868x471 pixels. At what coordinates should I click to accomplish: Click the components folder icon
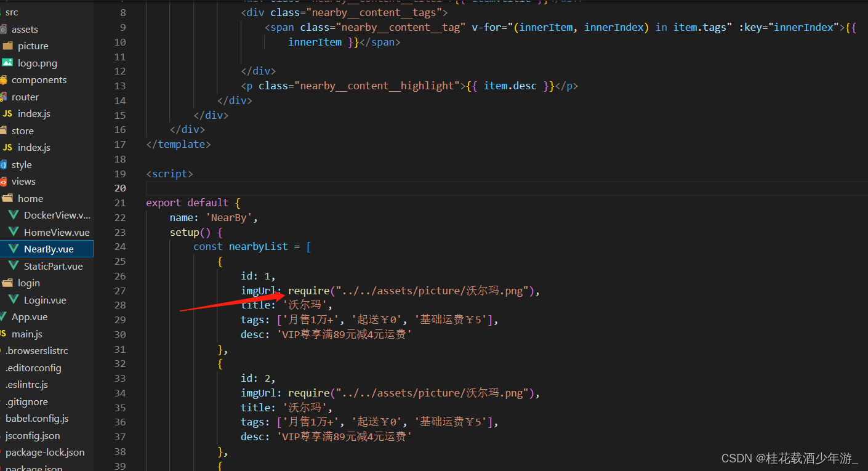coord(4,80)
